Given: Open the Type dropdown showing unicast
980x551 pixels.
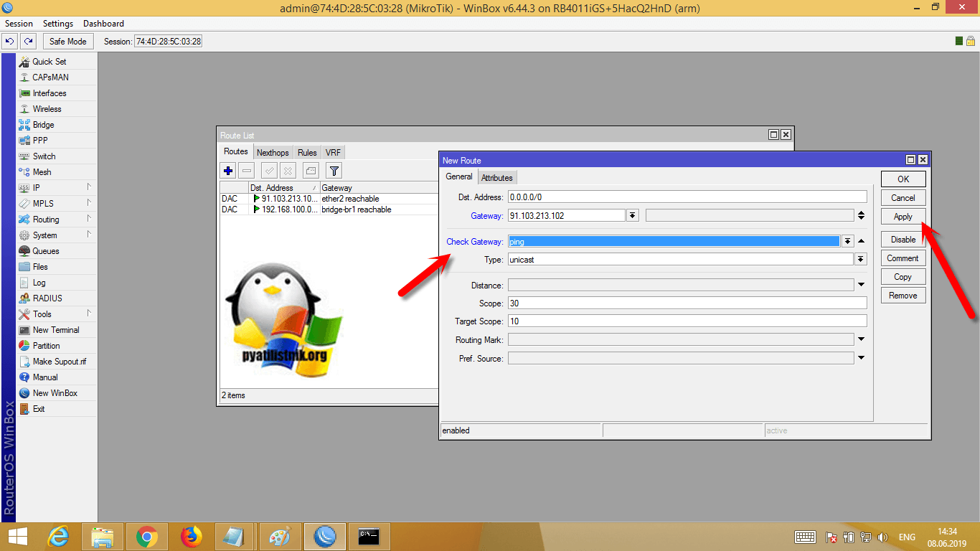Looking at the screenshot, I should click(x=861, y=260).
